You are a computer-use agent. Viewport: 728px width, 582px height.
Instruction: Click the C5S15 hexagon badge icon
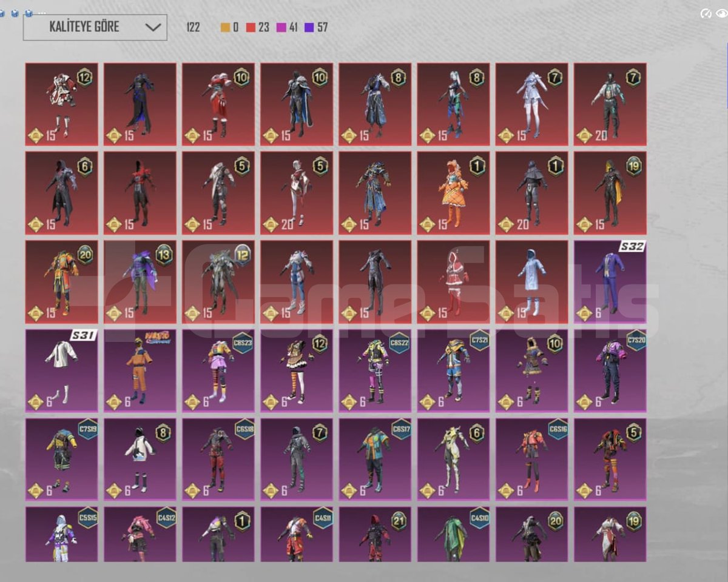coord(88,518)
